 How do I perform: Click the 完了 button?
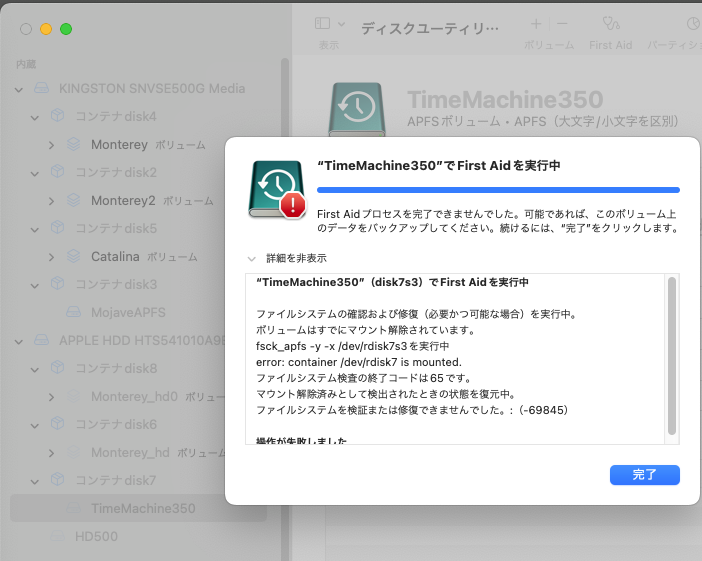644,475
